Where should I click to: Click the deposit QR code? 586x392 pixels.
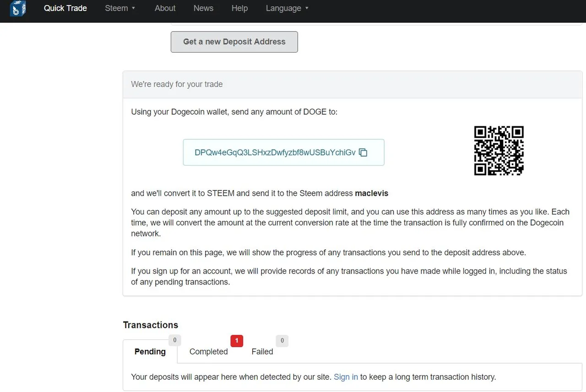click(x=499, y=150)
